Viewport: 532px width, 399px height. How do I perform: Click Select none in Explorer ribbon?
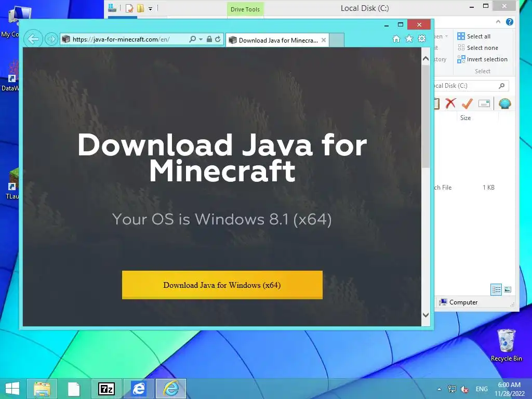point(478,48)
